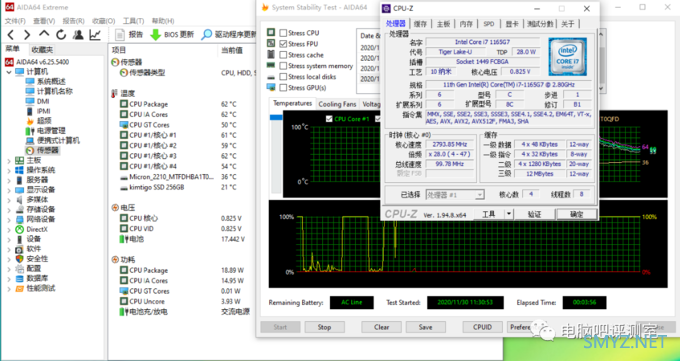Viewport: 680px width, 361px height.
Task: Click the graph chart toolbar icon
Action: tap(95, 35)
